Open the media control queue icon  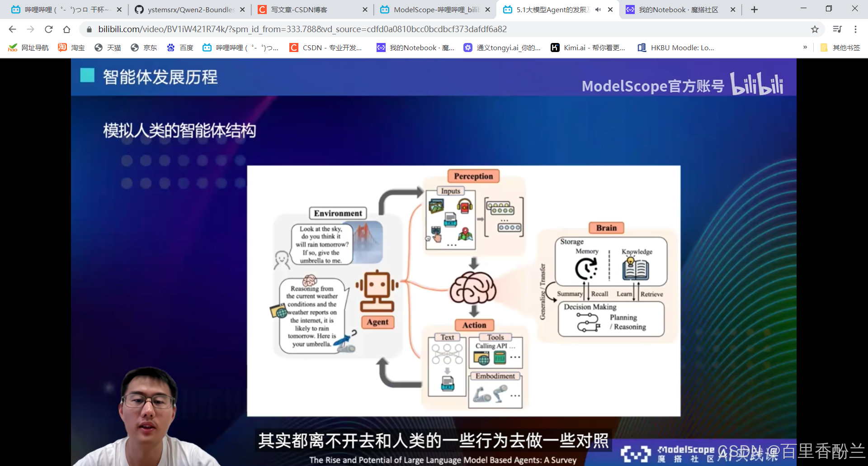point(837,29)
